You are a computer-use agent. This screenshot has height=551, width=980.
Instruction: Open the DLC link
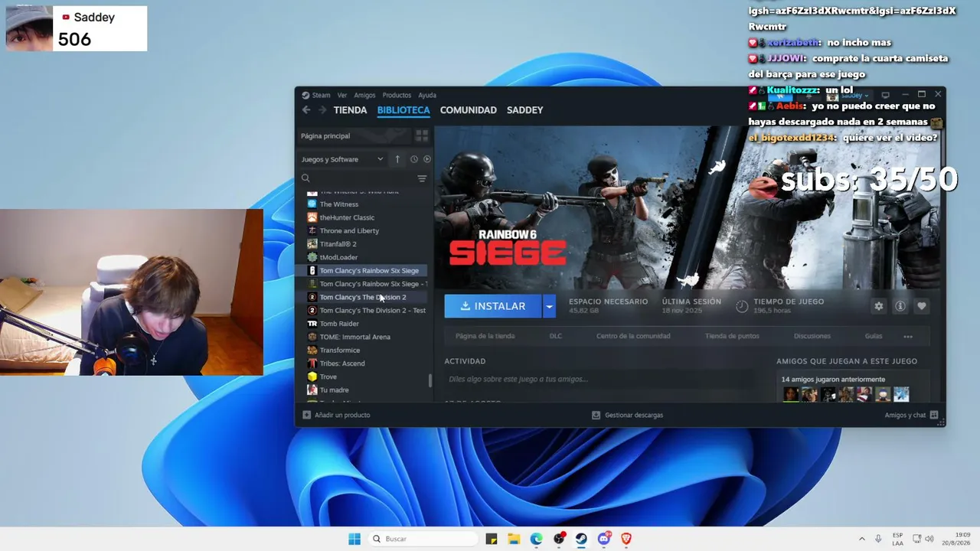tap(556, 336)
